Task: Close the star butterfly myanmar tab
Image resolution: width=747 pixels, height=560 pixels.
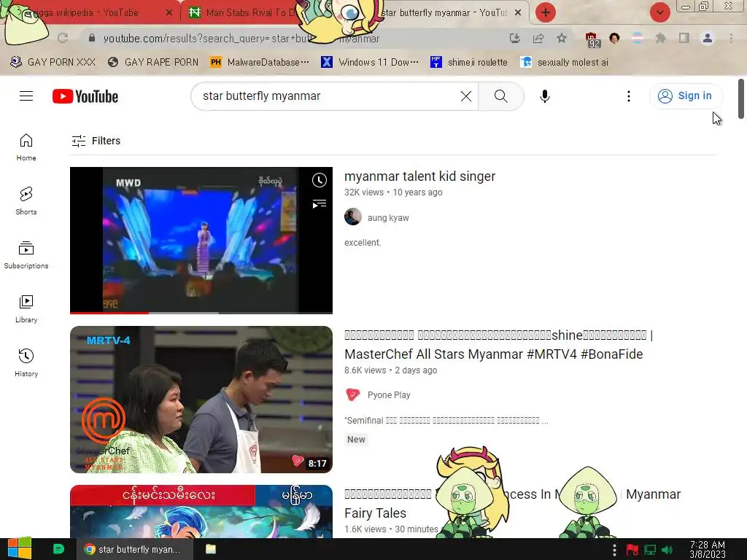Action: tap(518, 13)
